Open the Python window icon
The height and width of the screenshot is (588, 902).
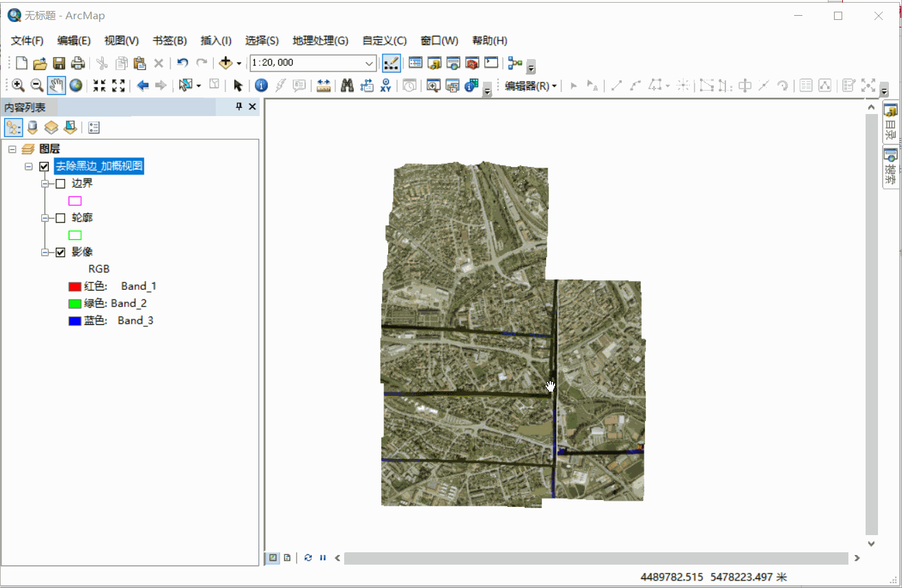pos(491,63)
